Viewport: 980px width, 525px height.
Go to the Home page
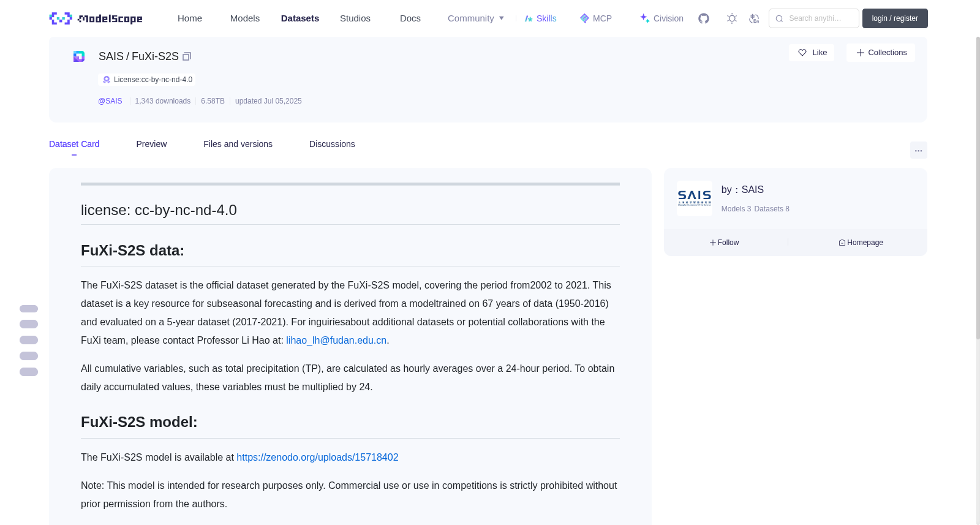[190, 18]
